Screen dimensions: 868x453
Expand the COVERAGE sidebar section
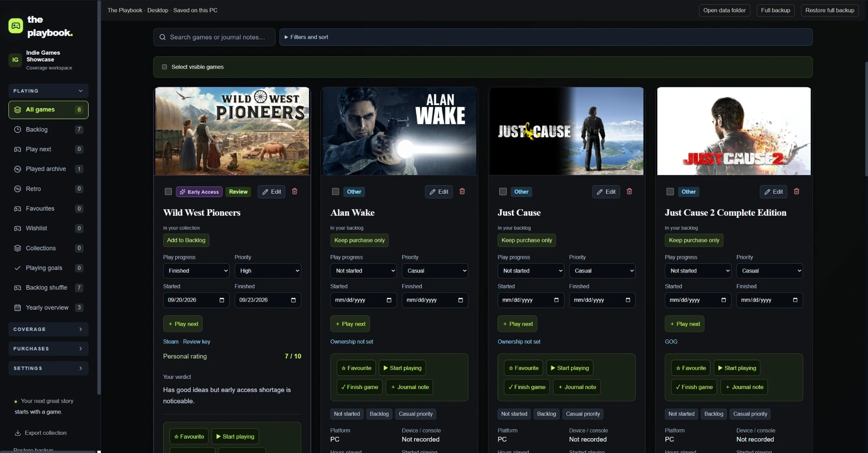[x=48, y=329]
